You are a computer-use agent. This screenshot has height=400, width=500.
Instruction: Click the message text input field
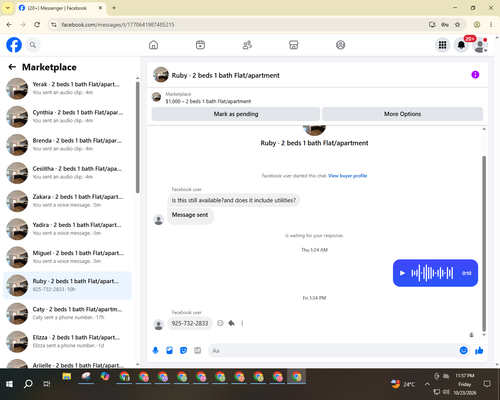click(333, 351)
